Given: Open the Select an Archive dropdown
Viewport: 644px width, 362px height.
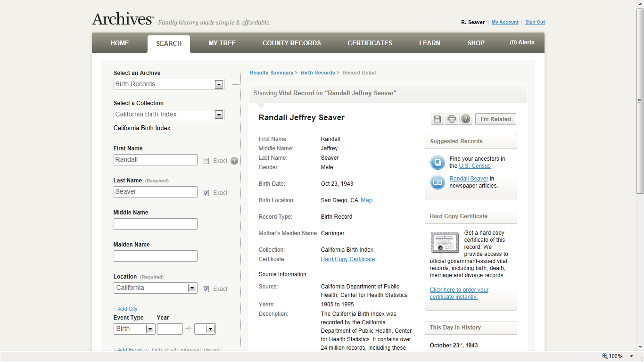Looking at the screenshot, I should (169, 84).
